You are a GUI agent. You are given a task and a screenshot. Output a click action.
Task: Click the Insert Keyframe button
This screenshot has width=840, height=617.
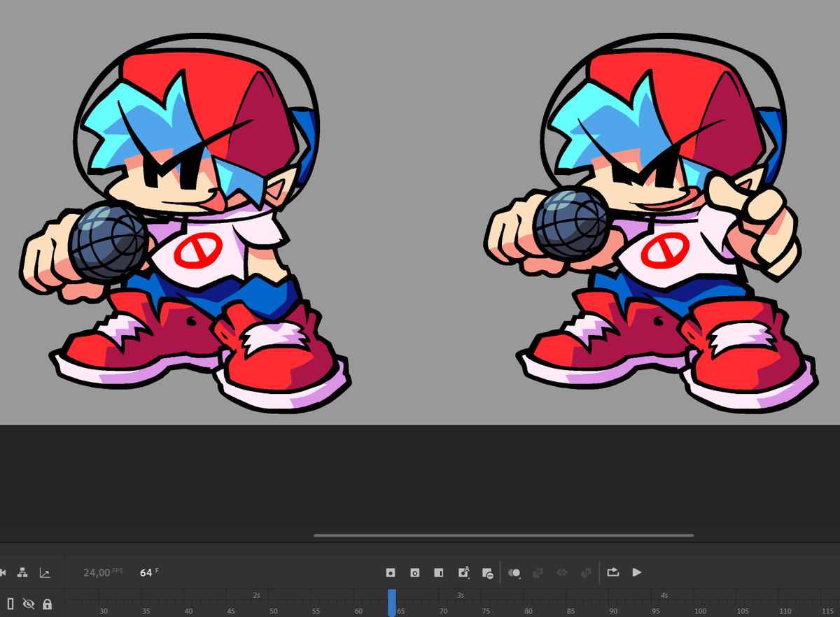(x=391, y=572)
